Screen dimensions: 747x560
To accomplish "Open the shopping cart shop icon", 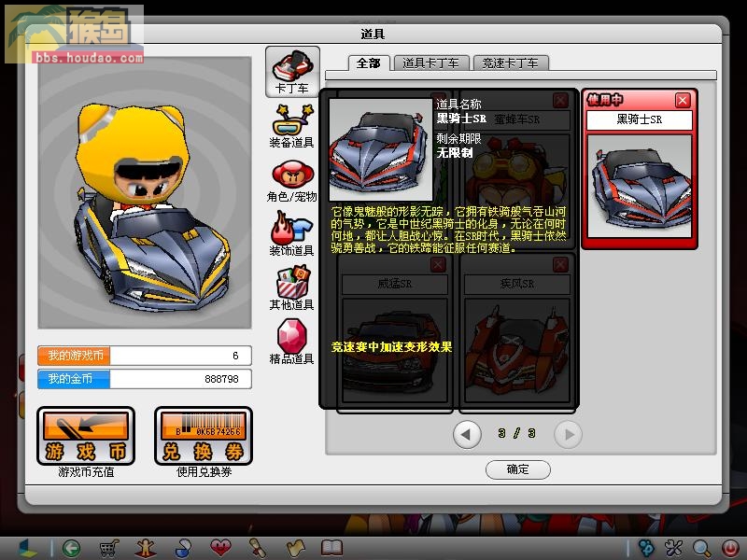I will click(x=108, y=548).
